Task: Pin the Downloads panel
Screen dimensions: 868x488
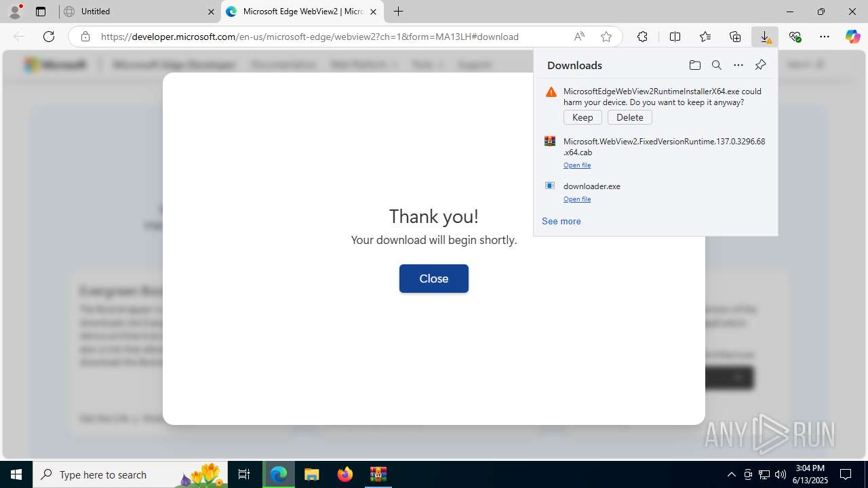Action: pos(760,65)
